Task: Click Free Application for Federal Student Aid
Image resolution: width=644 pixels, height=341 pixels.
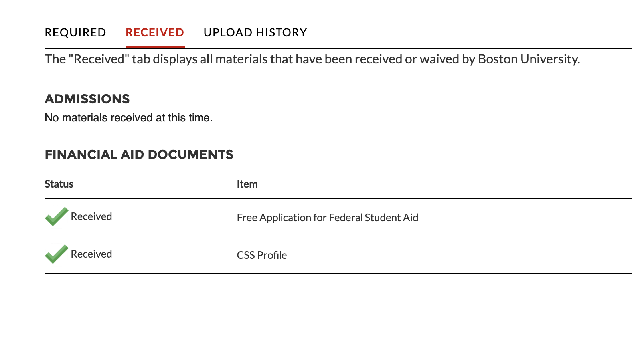Action: [327, 218]
